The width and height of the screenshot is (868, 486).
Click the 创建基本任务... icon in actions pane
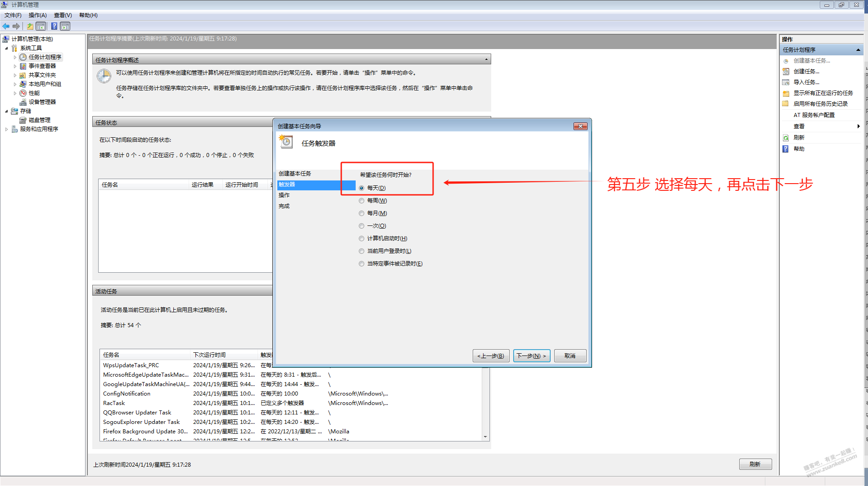[786, 61]
